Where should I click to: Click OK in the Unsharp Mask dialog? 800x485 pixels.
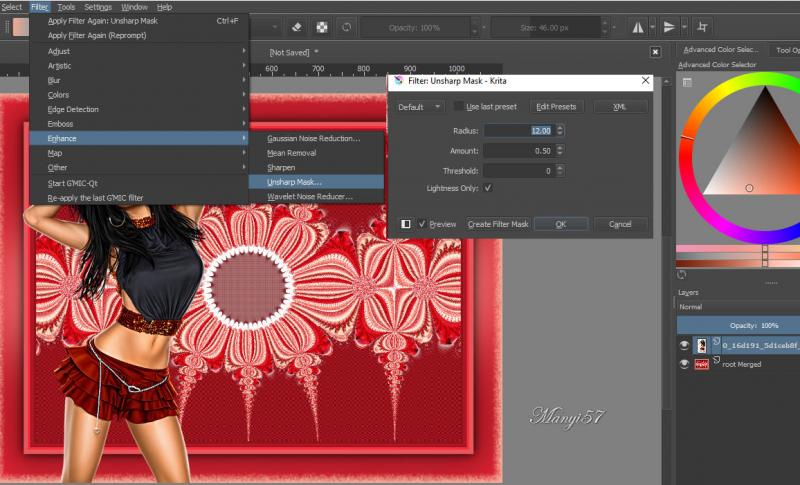560,224
